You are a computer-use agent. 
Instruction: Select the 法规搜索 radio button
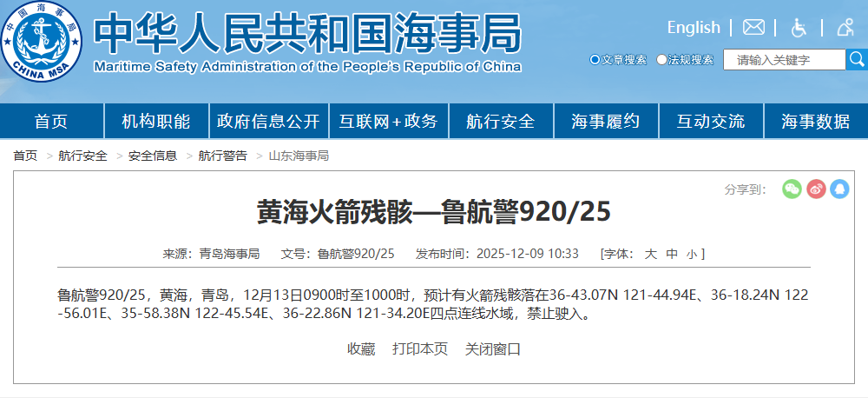click(x=662, y=60)
